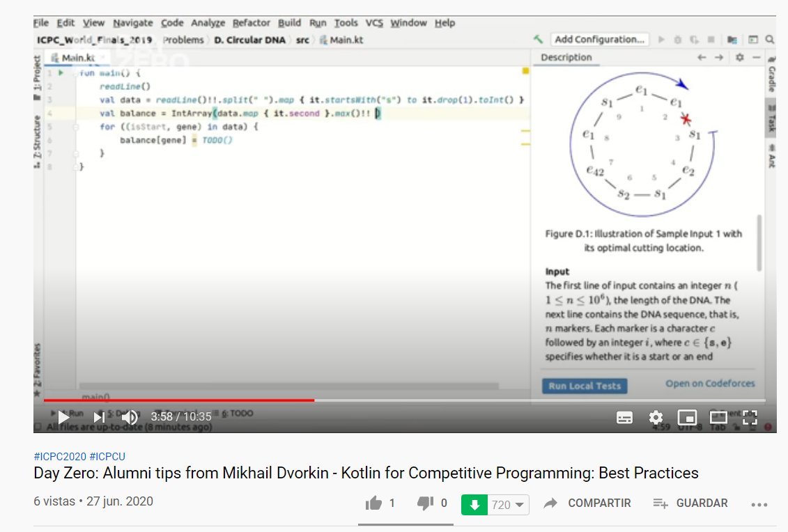Click D. Circular DNA breadcrumb

pyautogui.click(x=249, y=40)
